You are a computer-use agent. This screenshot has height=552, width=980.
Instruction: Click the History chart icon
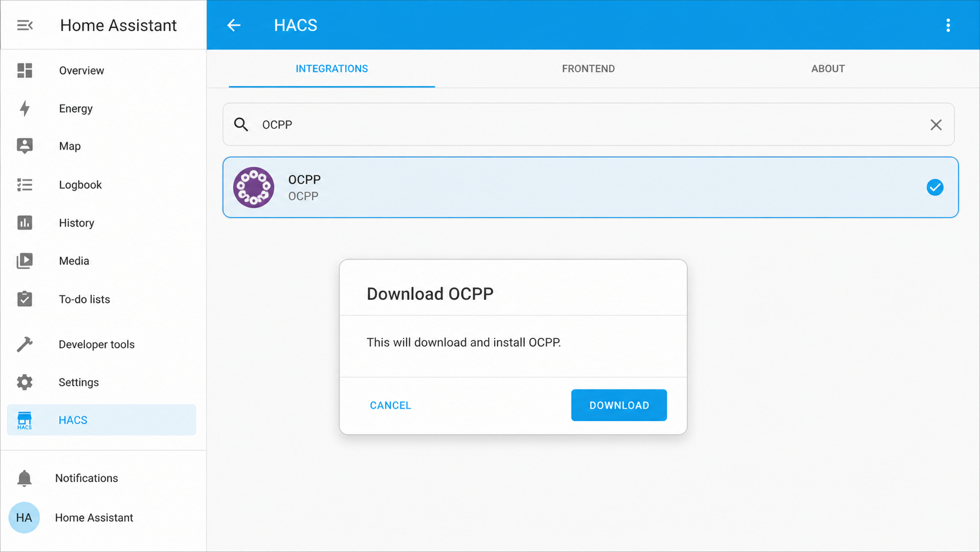point(25,223)
